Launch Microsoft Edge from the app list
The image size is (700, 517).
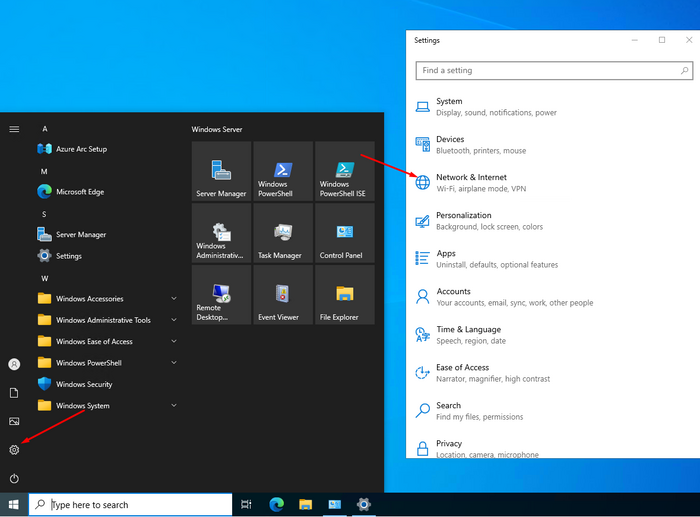[107, 192]
